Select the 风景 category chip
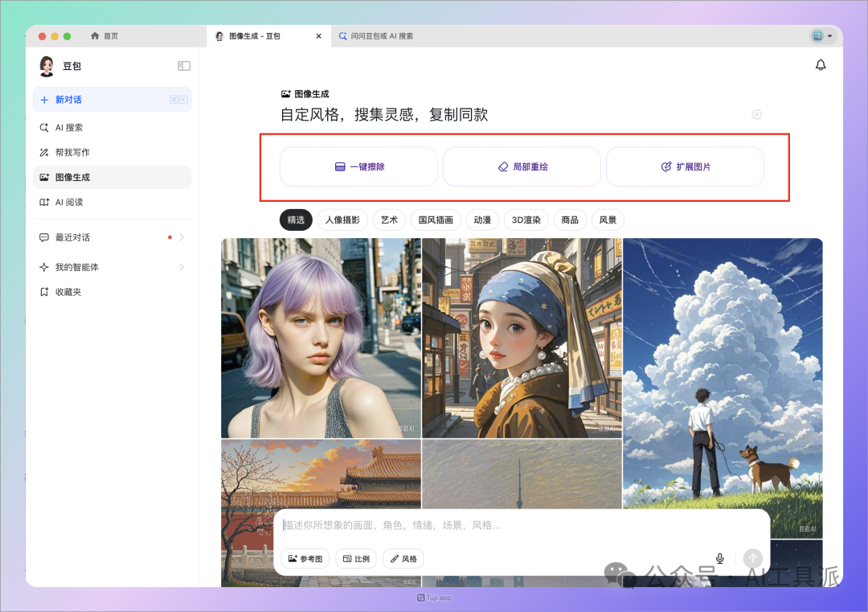Image resolution: width=868 pixels, height=612 pixels. pyautogui.click(x=608, y=220)
